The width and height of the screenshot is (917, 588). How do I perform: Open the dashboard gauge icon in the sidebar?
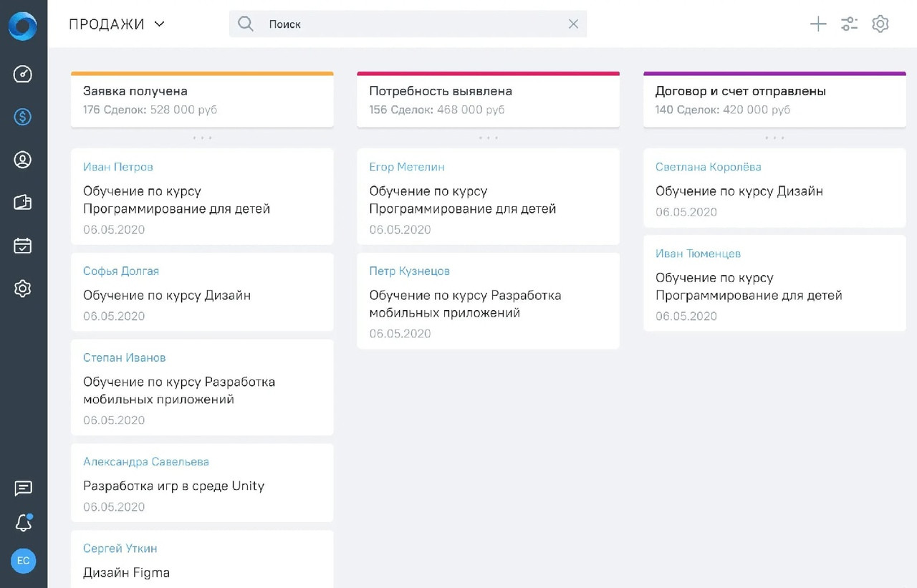click(23, 74)
